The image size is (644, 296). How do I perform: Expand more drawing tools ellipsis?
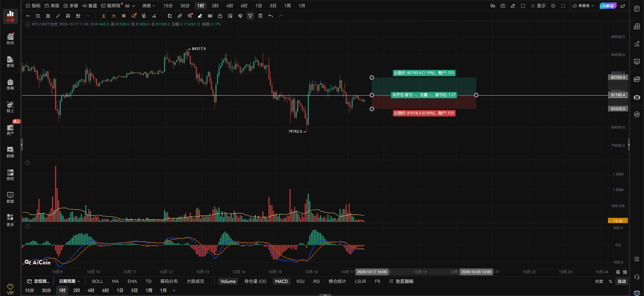point(88,16)
